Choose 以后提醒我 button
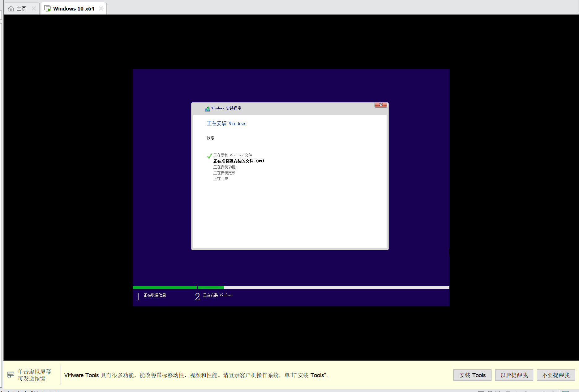 pyautogui.click(x=514, y=375)
